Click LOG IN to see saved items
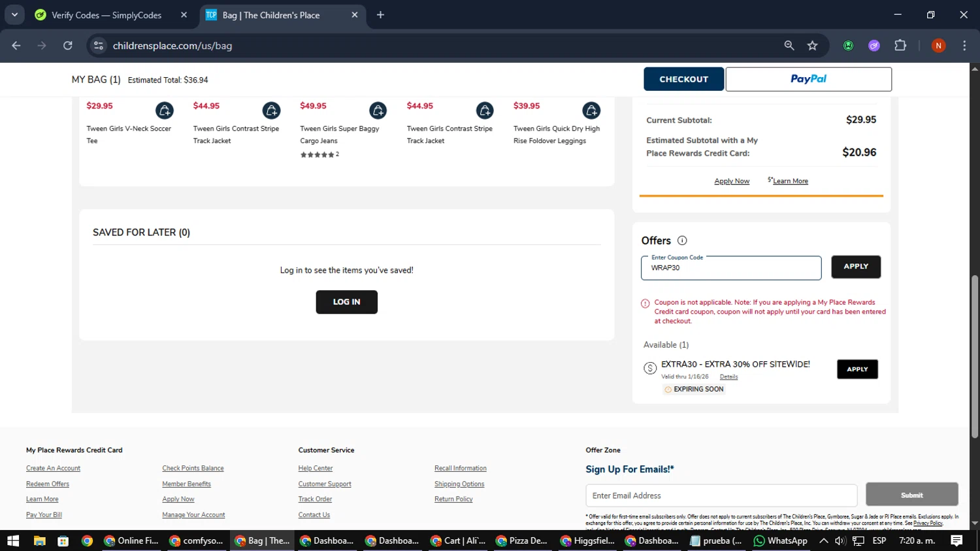The width and height of the screenshot is (980, 551). [346, 302]
